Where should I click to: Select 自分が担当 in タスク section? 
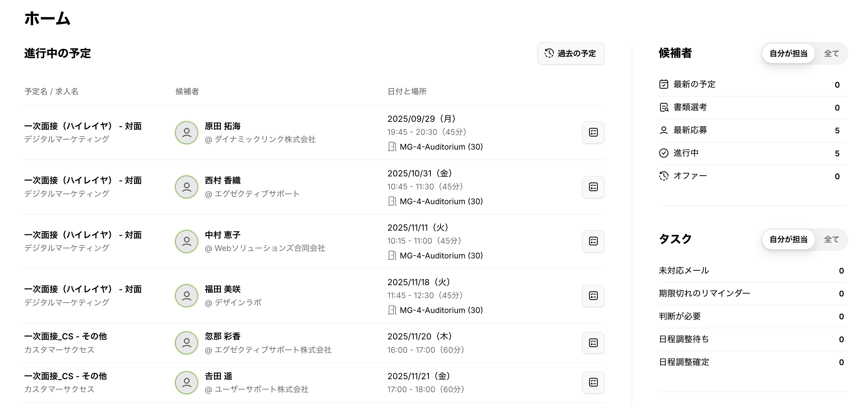(788, 239)
